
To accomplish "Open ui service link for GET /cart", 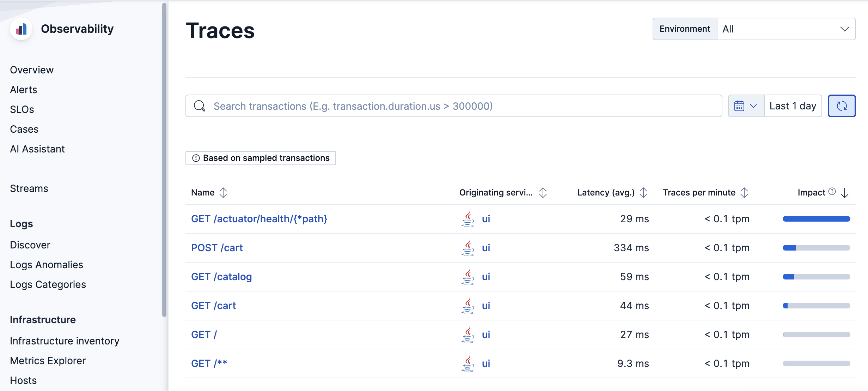I will [x=486, y=306].
